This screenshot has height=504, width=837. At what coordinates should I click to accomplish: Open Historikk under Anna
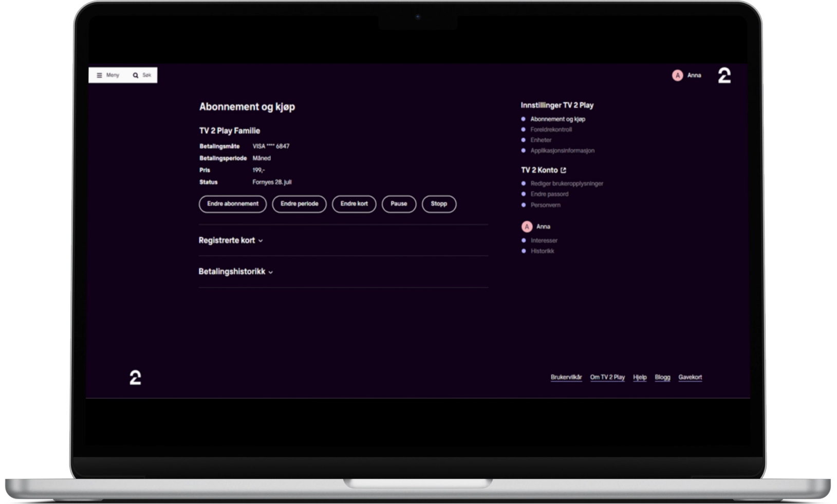point(542,251)
